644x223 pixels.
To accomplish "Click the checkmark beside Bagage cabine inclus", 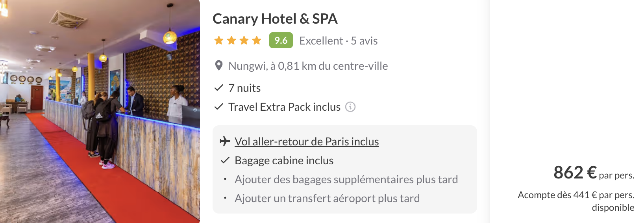I will pyautogui.click(x=225, y=160).
